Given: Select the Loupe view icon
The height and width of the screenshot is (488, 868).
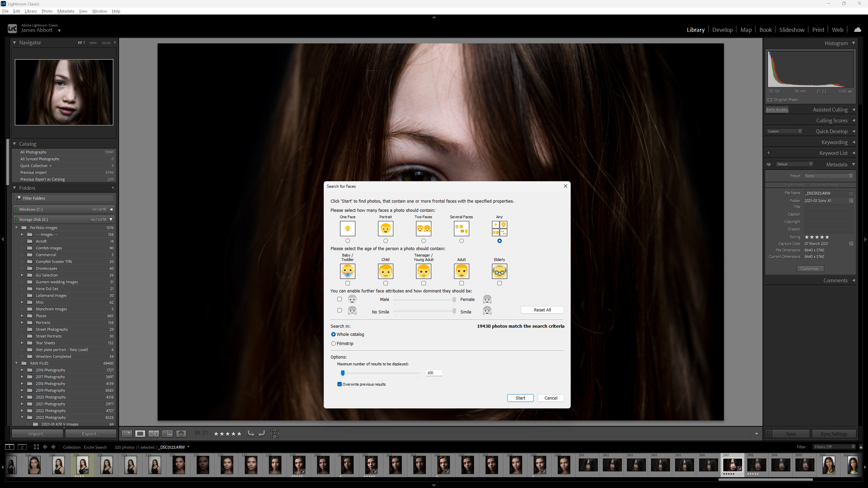Looking at the screenshot, I should (x=140, y=433).
